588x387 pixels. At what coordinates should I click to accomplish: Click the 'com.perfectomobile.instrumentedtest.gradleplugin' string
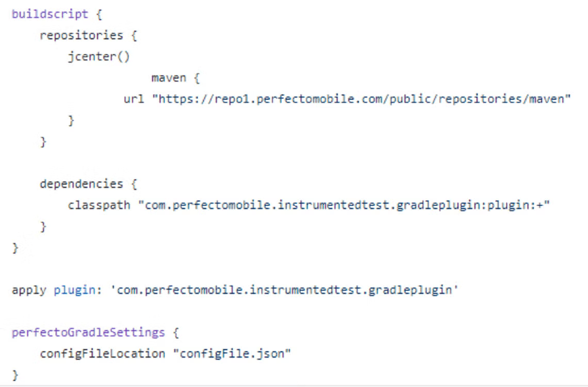[284, 290]
